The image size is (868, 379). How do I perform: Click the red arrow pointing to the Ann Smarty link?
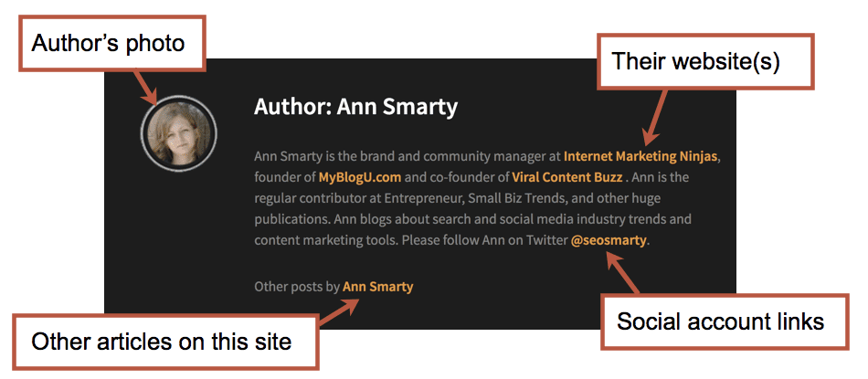338,311
